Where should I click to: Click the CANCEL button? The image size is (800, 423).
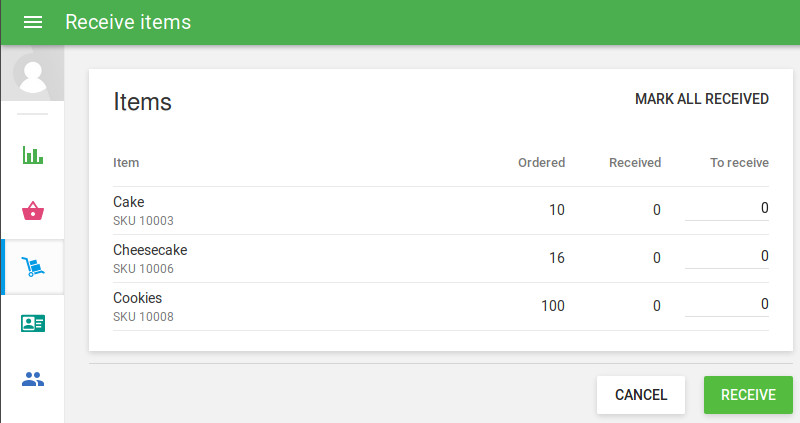[641, 395]
